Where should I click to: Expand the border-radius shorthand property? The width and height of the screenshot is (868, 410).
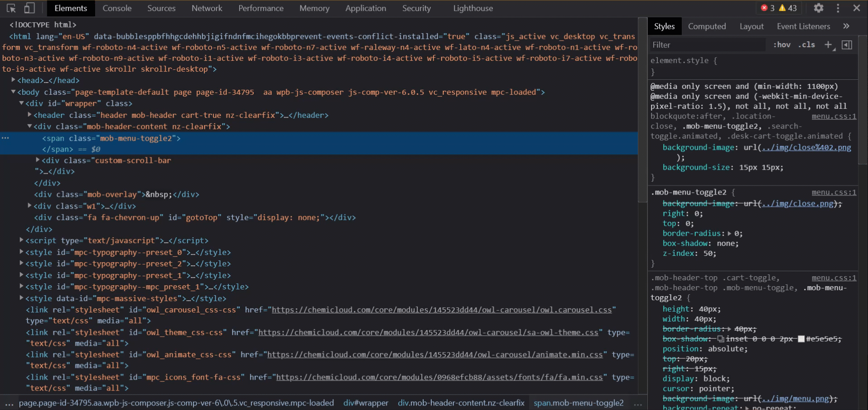[729, 234]
